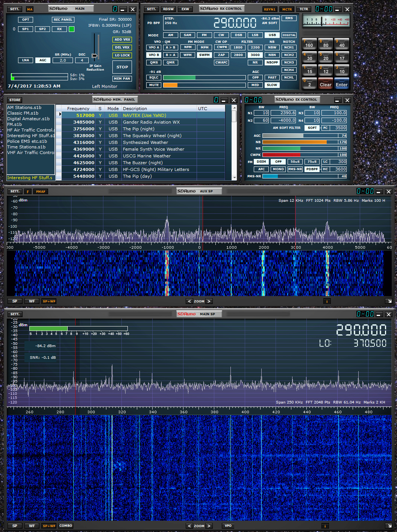This screenshot has width=397, height=532.
Task: Open the REC PANEL
Action: click(63, 20)
